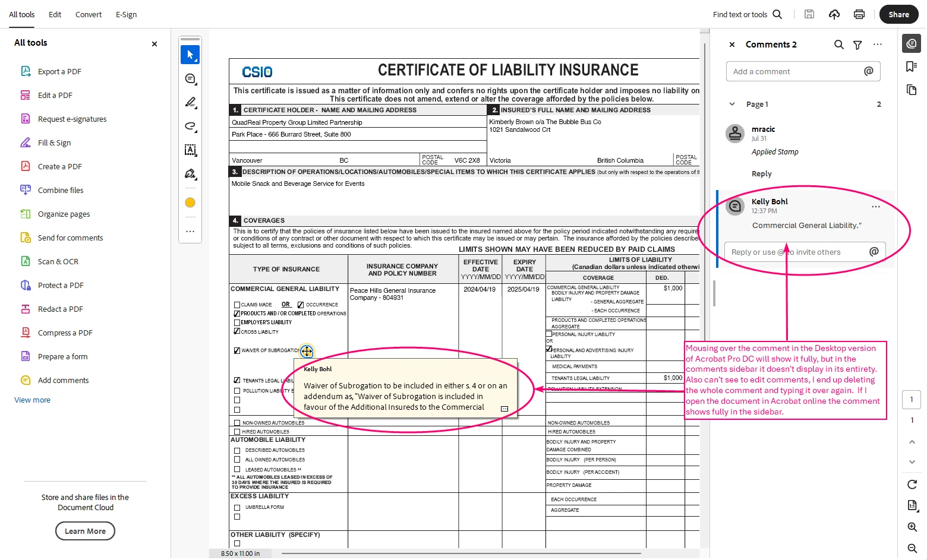Viewport: 927px width, 560px height.
Task: Open bookmarks panel in right rail
Action: tap(912, 66)
